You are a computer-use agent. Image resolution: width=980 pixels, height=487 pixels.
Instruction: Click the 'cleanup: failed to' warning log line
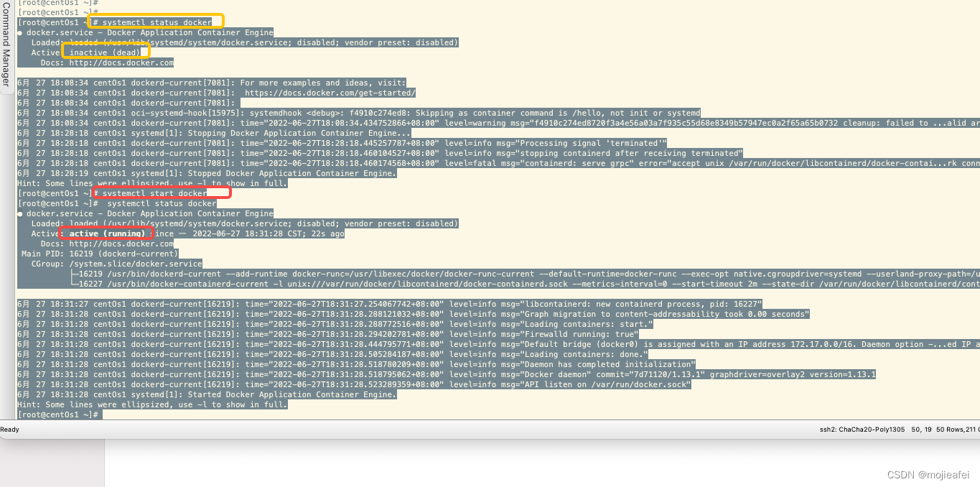coord(498,123)
